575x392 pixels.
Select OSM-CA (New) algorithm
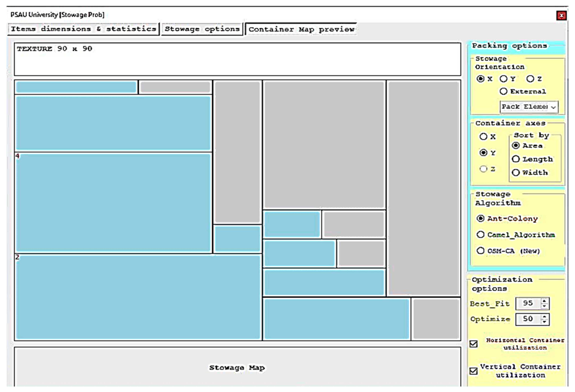(480, 251)
